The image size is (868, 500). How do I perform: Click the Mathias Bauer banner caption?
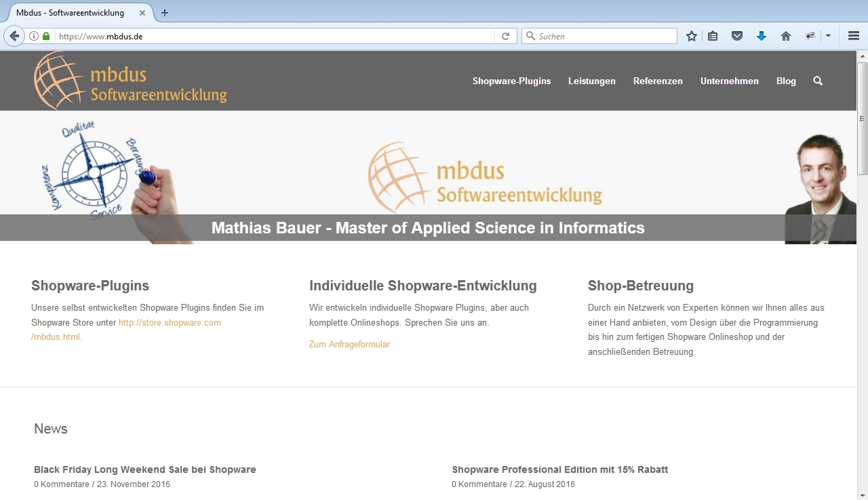[428, 228]
